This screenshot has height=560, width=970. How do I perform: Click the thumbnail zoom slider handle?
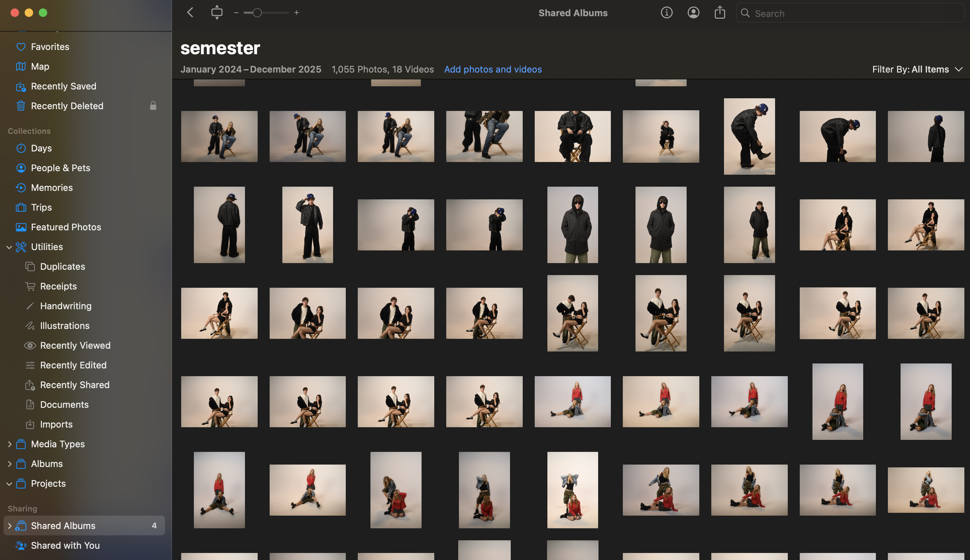point(257,13)
